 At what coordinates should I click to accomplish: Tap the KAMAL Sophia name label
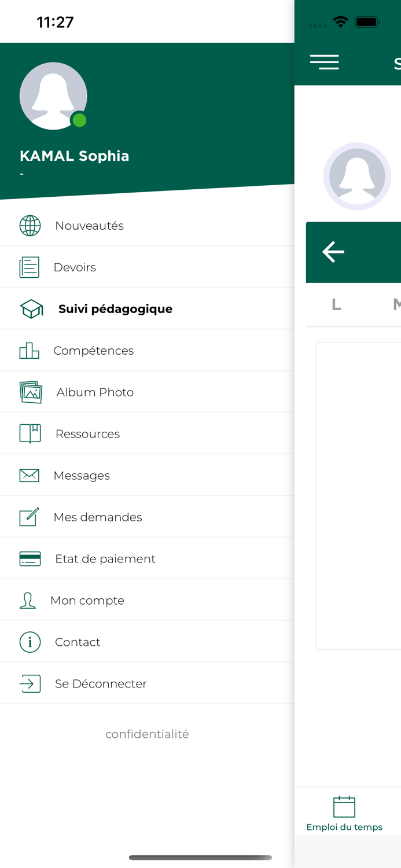[75, 156]
